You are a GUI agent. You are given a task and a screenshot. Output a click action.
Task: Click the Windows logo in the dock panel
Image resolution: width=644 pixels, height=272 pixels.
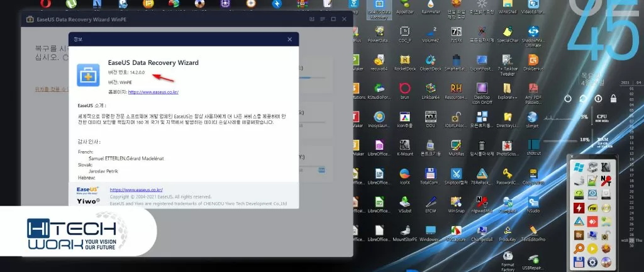pos(579,167)
